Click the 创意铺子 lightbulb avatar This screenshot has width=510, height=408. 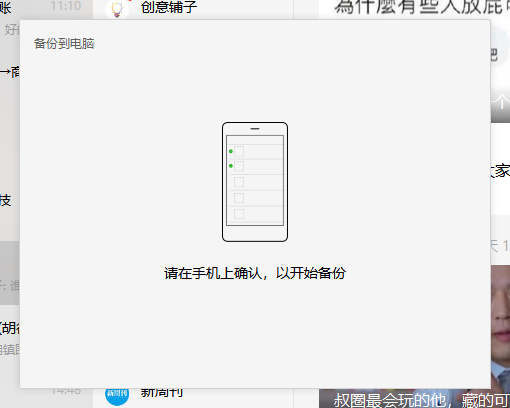[x=117, y=9]
